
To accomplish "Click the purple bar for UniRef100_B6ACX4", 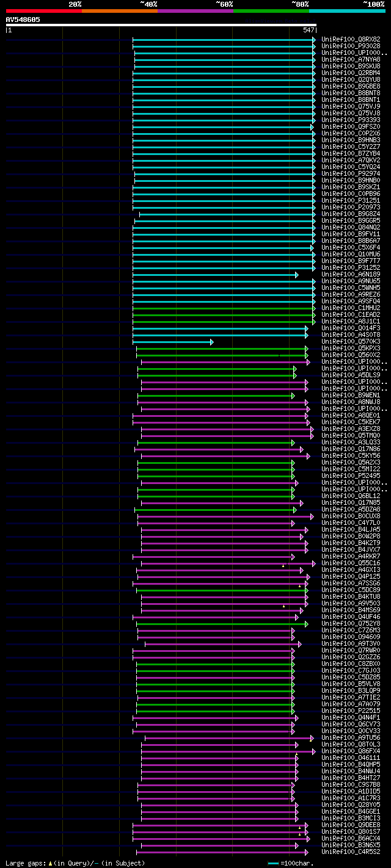I will pyautogui.click(x=221, y=839).
